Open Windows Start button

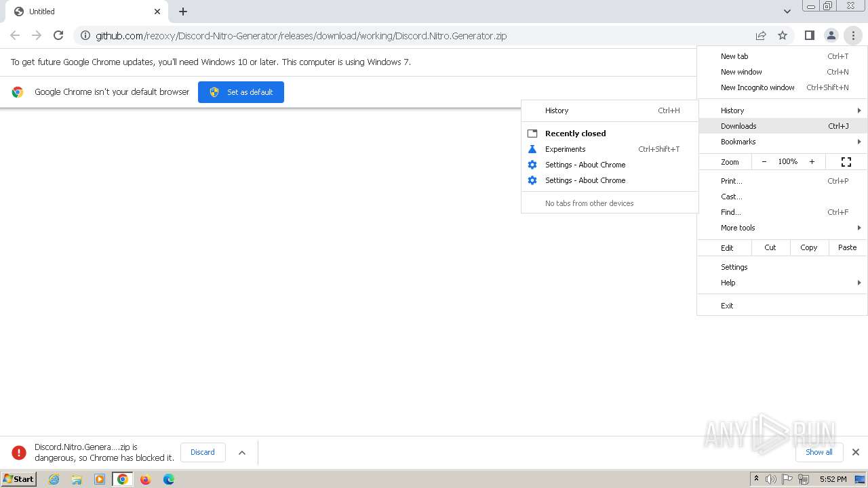point(18,479)
